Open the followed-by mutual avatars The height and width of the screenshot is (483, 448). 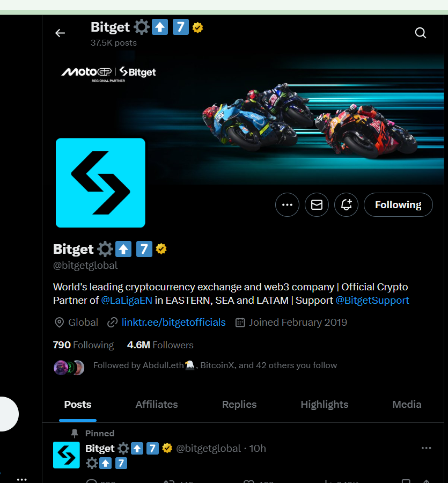69,368
